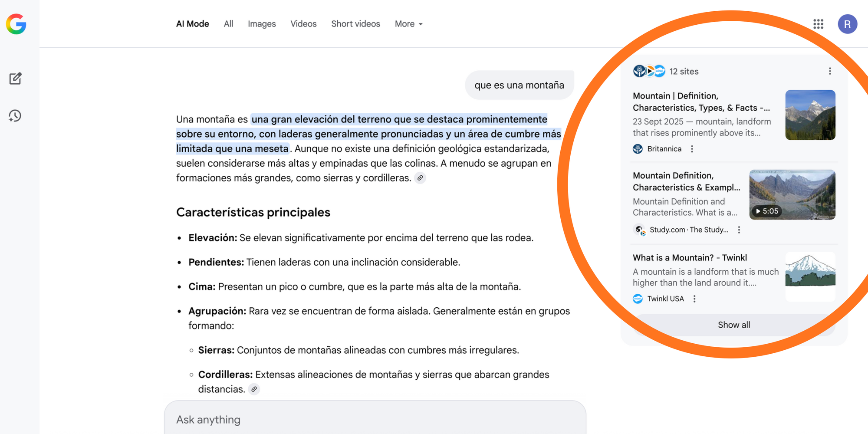Click link icon after first paragraph
Screen dimensions: 868x434
tap(420, 178)
